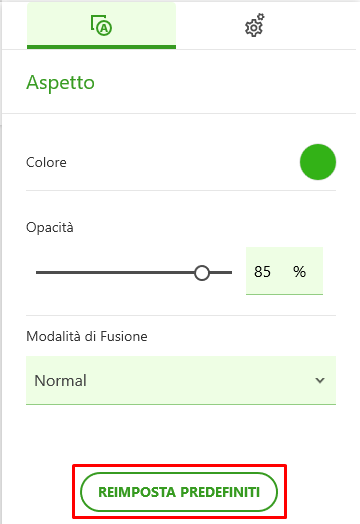Switch to the gear settings tab
Screen dimensions: 360x524
pyautogui.click(x=254, y=25)
